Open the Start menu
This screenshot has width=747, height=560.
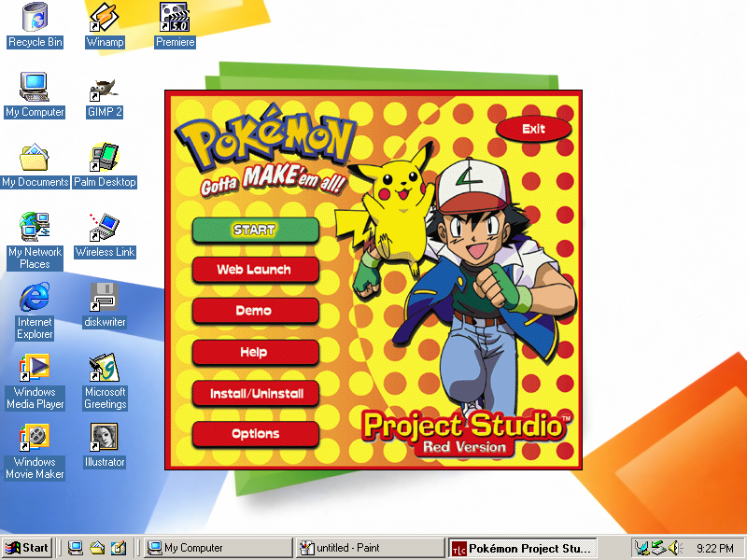25,548
